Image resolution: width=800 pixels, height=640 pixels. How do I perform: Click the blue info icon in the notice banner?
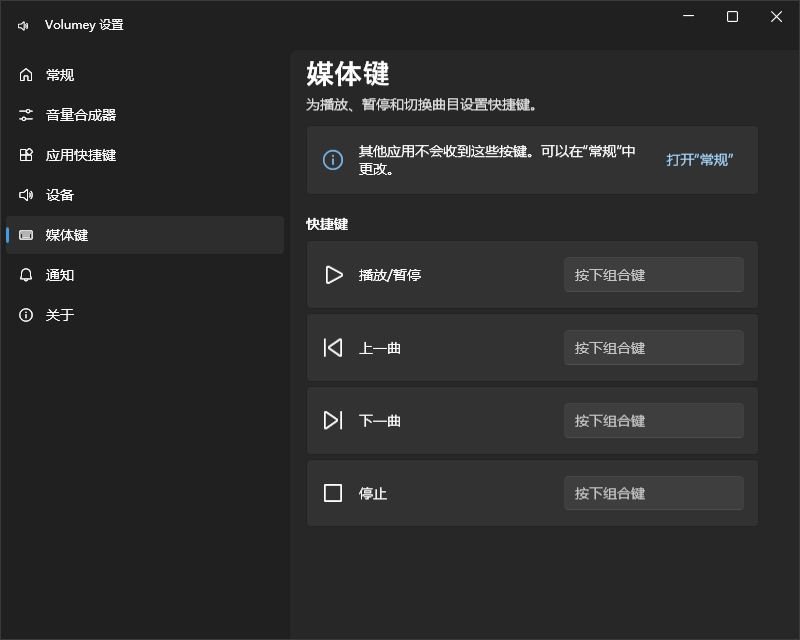point(333,160)
